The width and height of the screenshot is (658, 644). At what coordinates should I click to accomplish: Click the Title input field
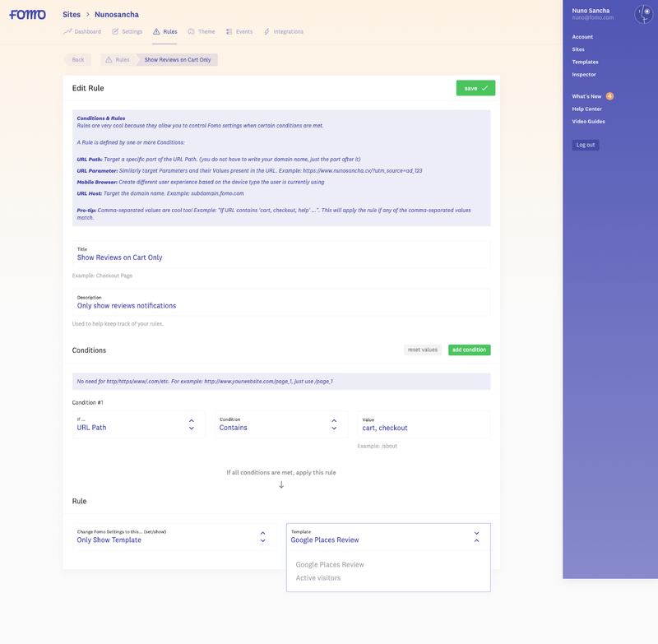click(x=281, y=254)
